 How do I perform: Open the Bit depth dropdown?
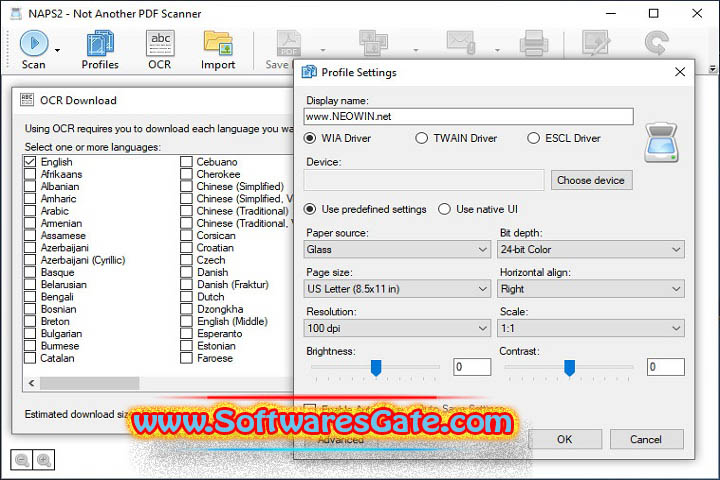pyautogui.click(x=591, y=249)
